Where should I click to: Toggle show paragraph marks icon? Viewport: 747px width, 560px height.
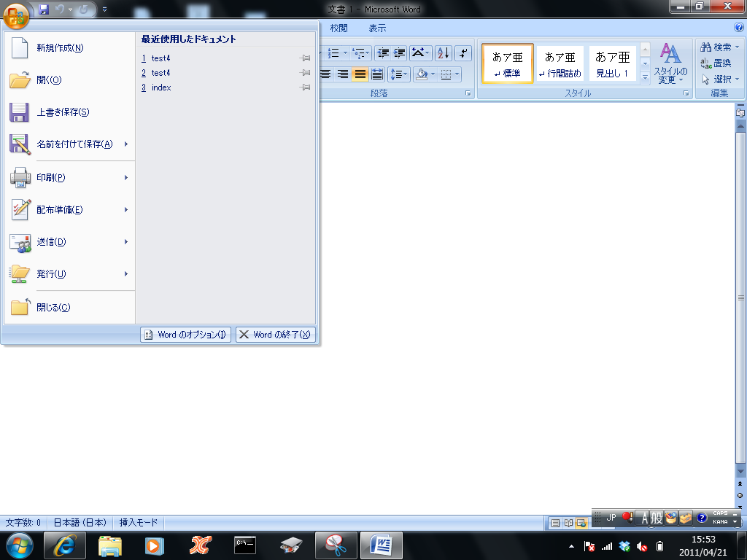point(463,52)
